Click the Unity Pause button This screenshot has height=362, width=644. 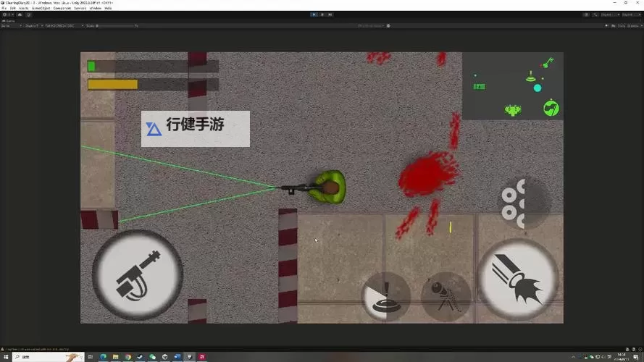(x=322, y=14)
